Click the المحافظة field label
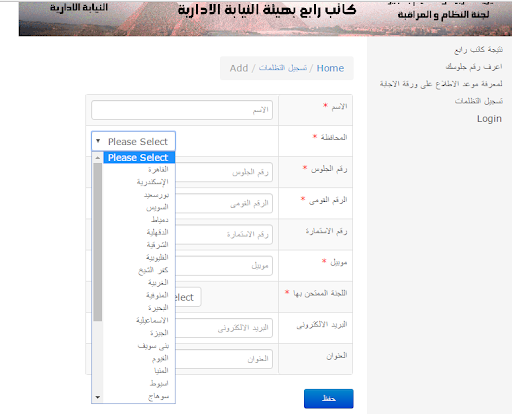The image size is (512, 414). [x=334, y=137]
